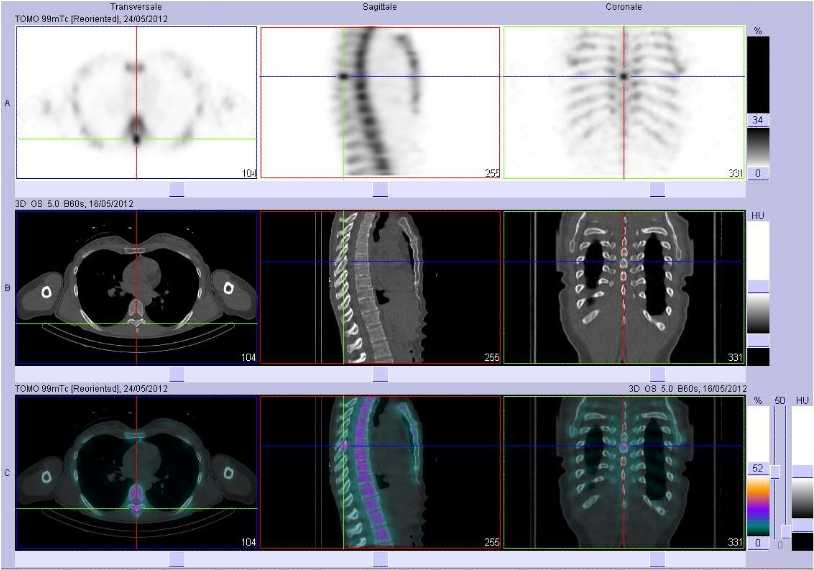Click slice number 331 in the fused coronal view
814x570 pixels.
(x=735, y=542)
